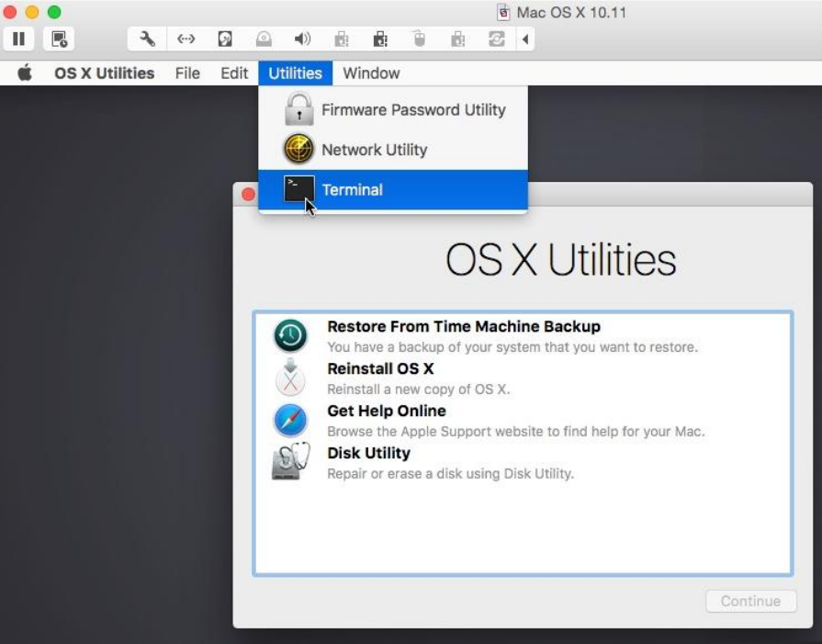
Task: Click the sound speaker toolbar icon
Action: (302, 40)
